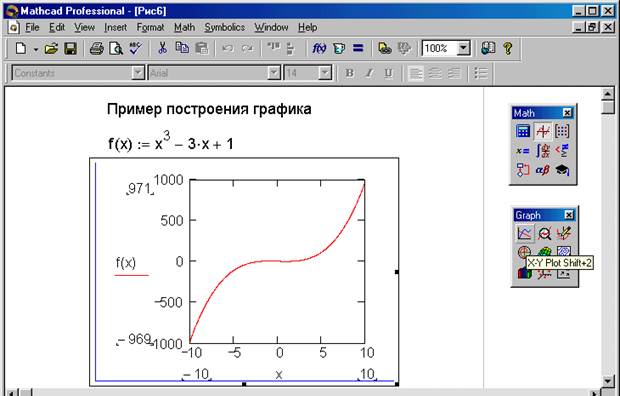The image size is (620, 396).
Task: Toggle Italic formatting button
Action: (369, 73)
